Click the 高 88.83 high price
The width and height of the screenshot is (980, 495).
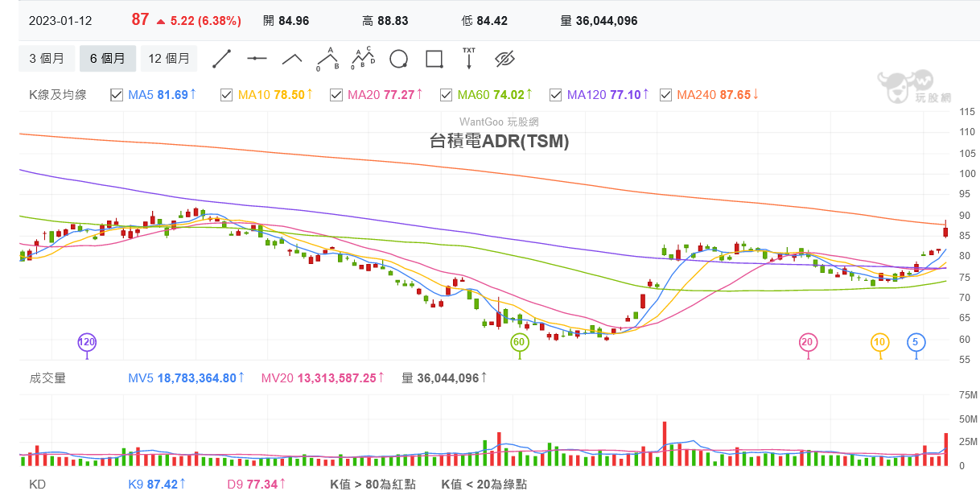385,21
